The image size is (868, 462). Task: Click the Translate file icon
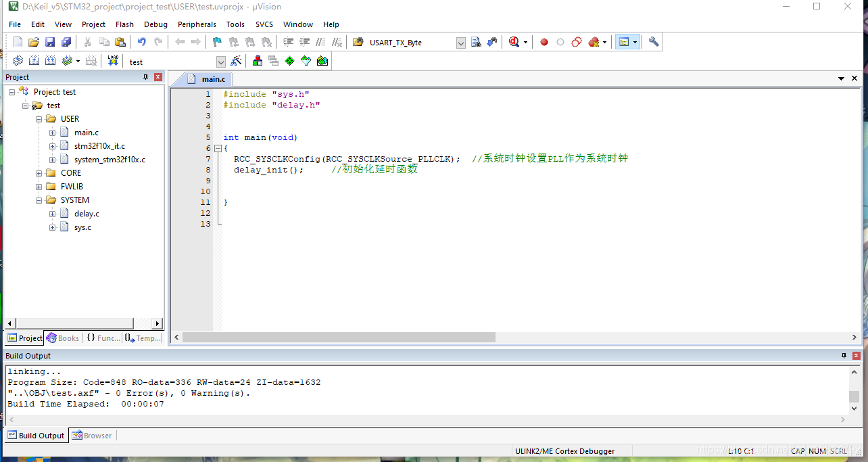coord(18,61)
